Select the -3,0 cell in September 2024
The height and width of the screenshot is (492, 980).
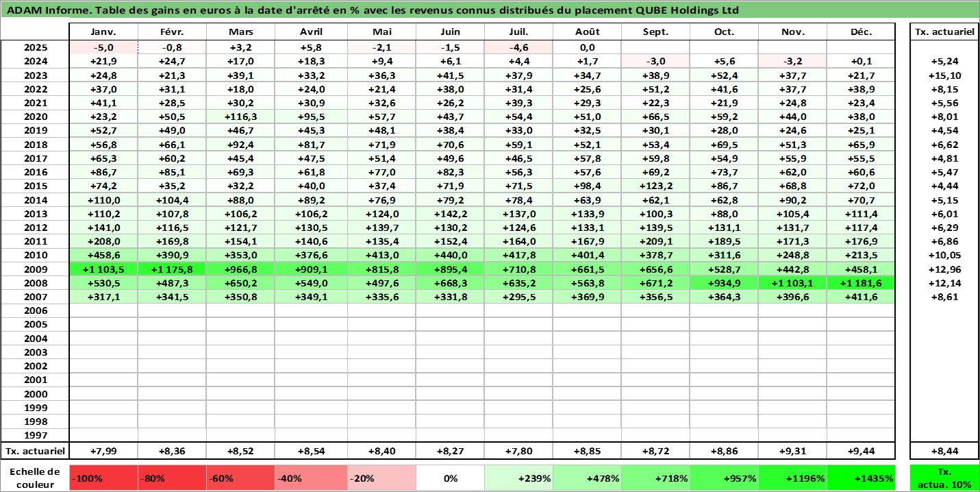[x=655, y=61]
